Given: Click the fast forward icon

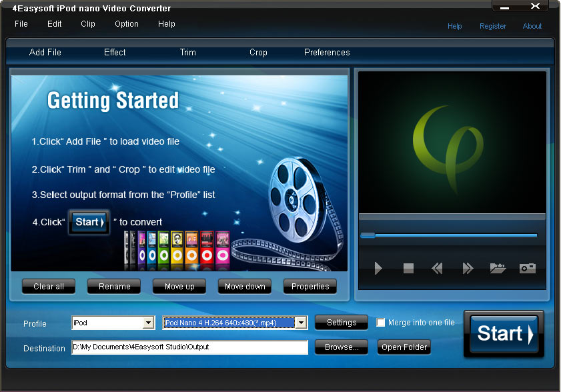Looking at the screenshot, I should pos(468,269).
